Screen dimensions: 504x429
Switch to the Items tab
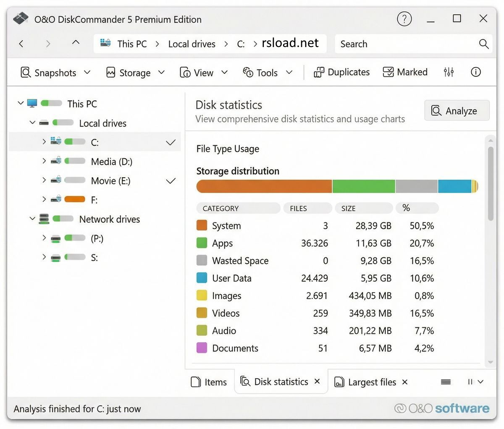click(x=209, y=382)
